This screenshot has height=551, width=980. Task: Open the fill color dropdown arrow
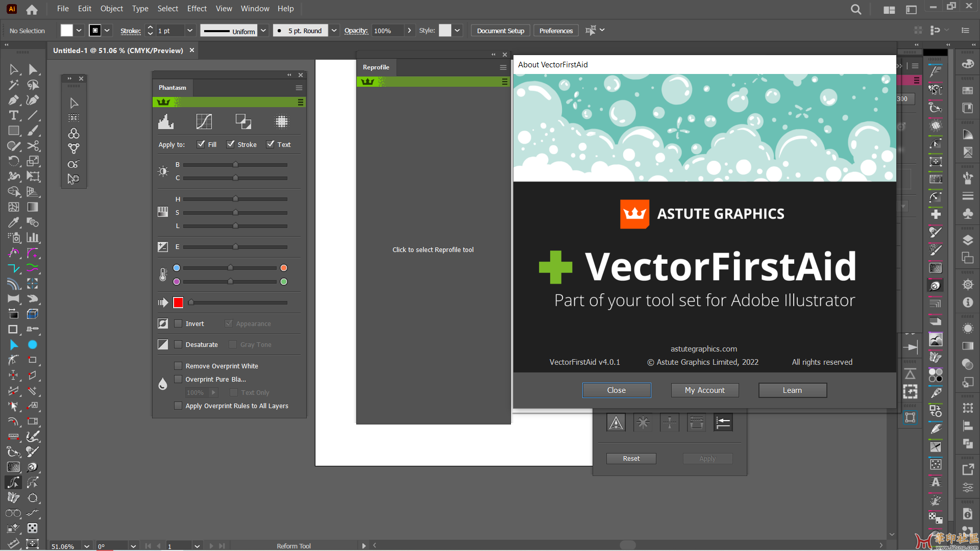(79, 31)
